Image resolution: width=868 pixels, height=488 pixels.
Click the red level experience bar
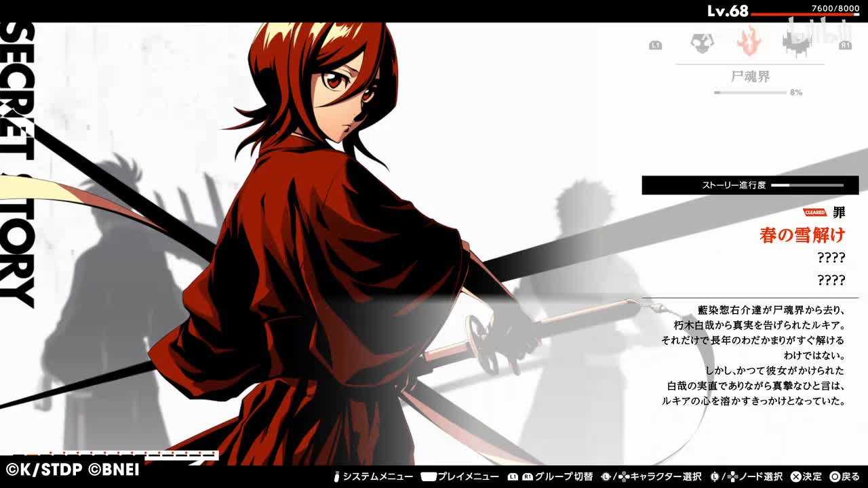click(x=805, y=14)
